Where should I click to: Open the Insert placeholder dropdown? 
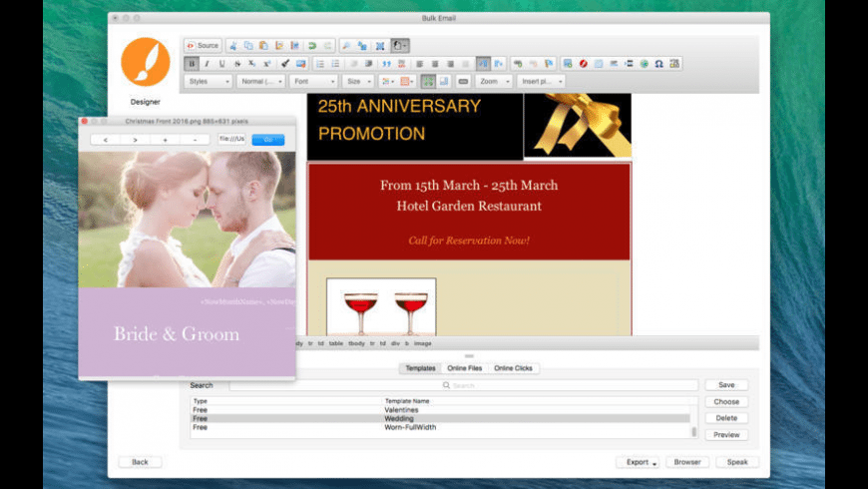tap(541, 82)
